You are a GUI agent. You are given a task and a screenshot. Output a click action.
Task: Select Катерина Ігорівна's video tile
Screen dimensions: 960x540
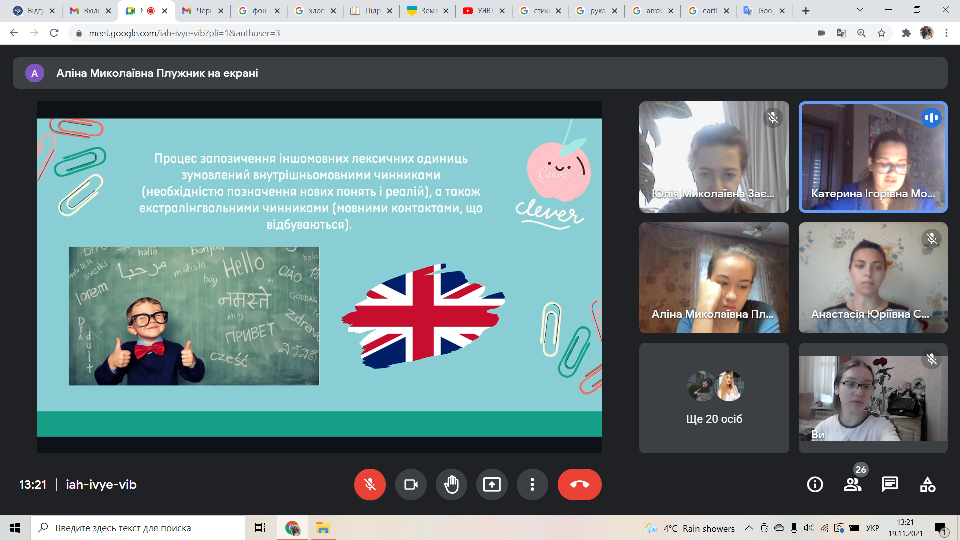[x=873, y=156]
